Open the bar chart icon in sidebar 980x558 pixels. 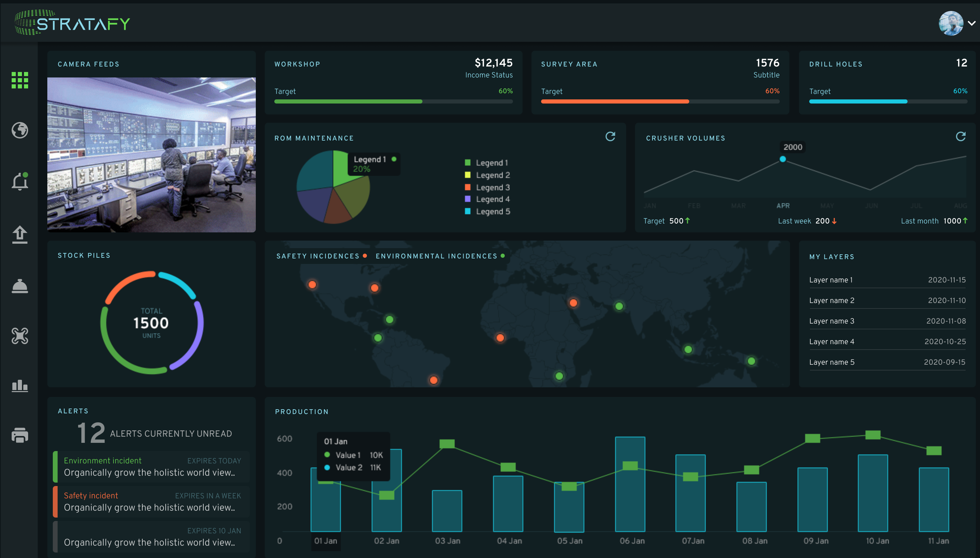click(x=20, y=386)
